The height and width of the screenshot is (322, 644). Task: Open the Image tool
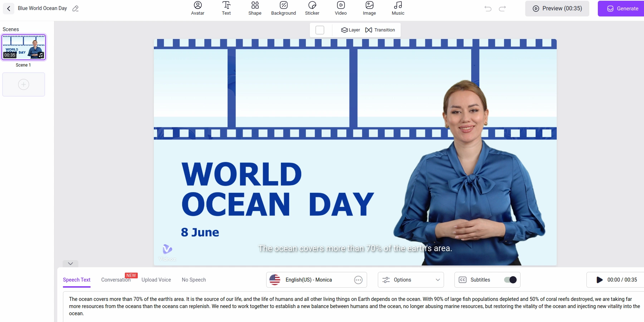369,8
